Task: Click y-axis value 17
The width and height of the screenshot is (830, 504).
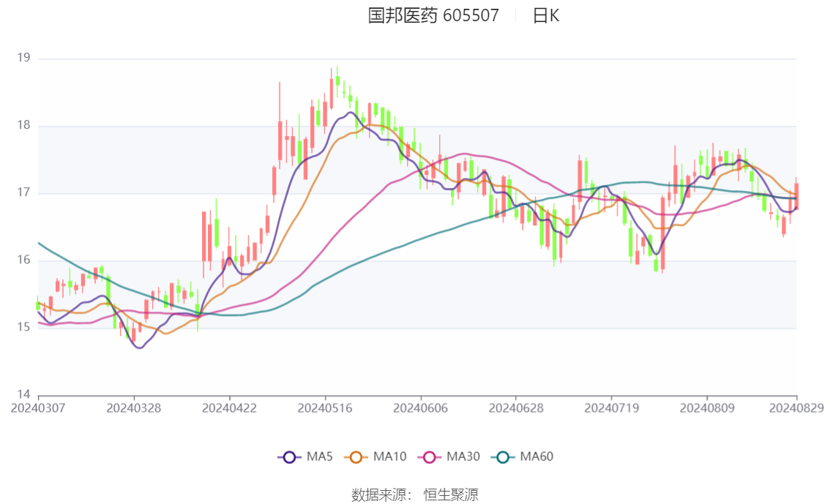Action: coord(24,192)
